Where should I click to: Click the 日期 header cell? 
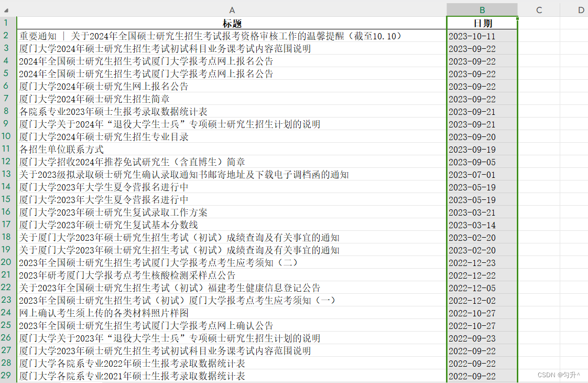(x=482, y=23)
